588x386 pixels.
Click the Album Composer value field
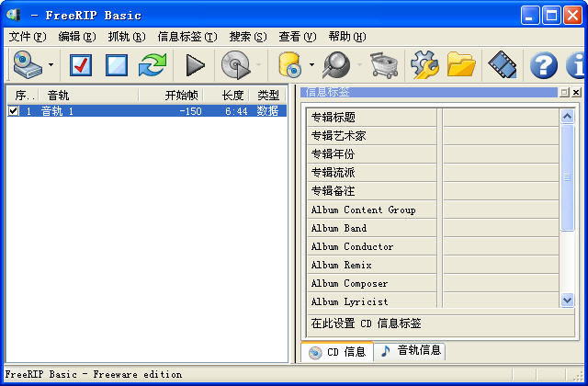pos(501,283)
